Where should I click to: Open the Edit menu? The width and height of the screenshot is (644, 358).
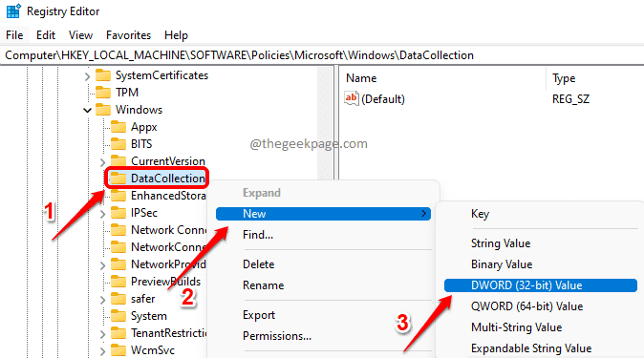(x=46, y=35)
